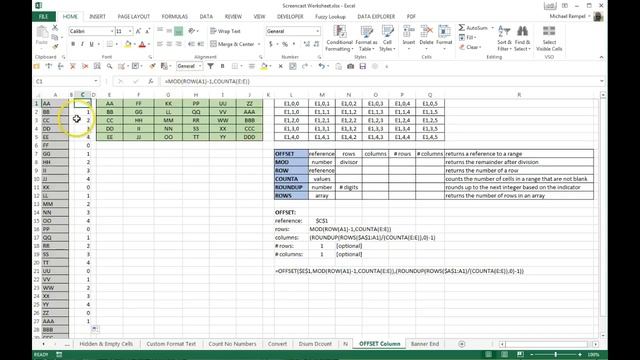This screenshot has width=640, height=360.
Task: Click Page Layout view icon in status bar
Action: (x=504, y=354)
